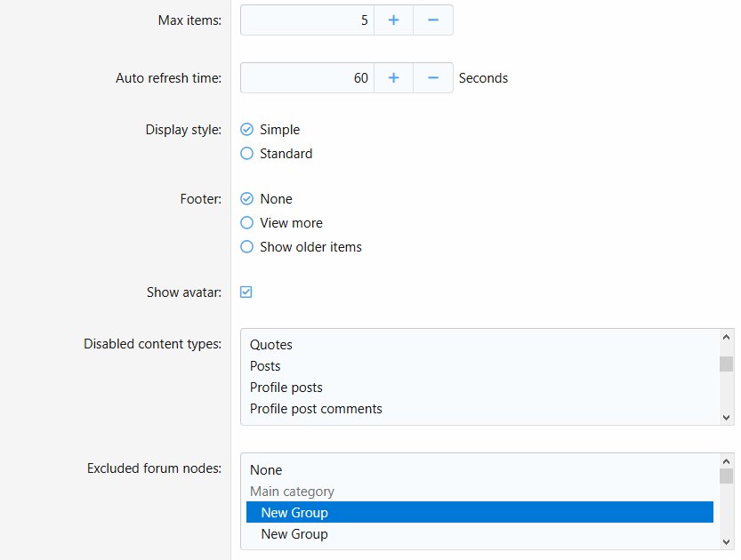
Task: Set Footer to None
Action: pyautogui.click(x=247, y=199)
